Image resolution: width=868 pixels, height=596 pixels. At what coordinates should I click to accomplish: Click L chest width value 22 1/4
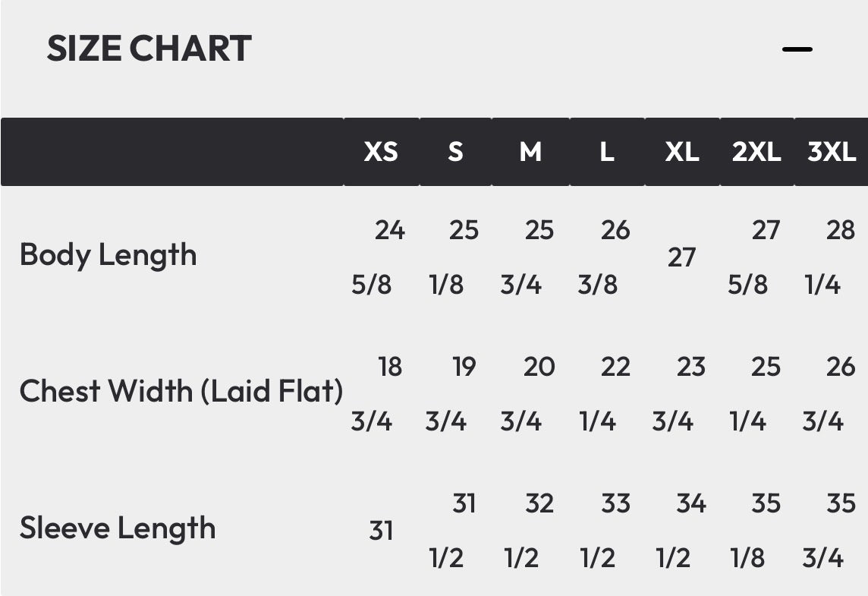[606, 393]
